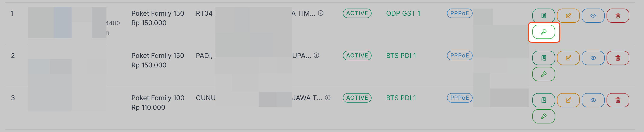
Task: Click the key icon in row 3
Action: [543, 117]
